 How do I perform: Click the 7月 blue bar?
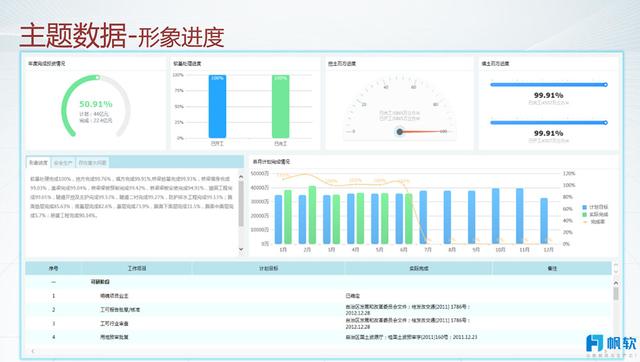[423, 218]
